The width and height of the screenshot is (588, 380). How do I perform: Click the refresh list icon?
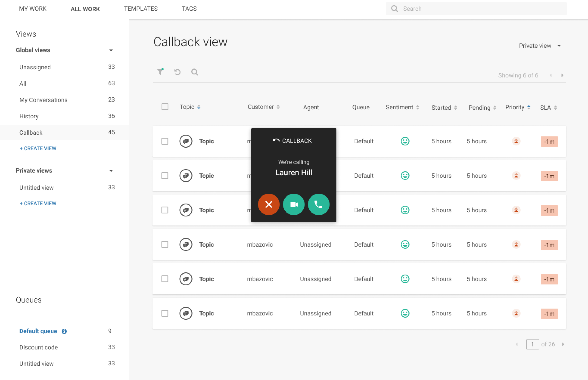(x=177, y=72)
